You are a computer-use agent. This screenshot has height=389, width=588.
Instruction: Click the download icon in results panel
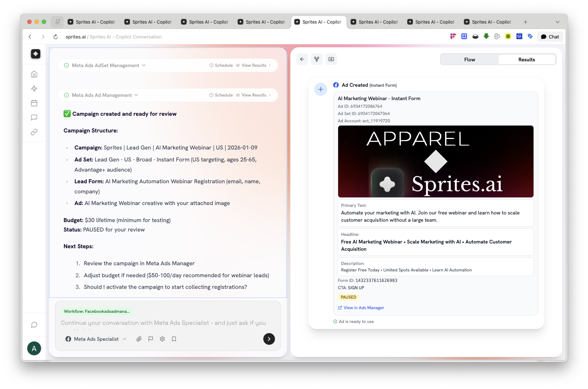point(331,59)
